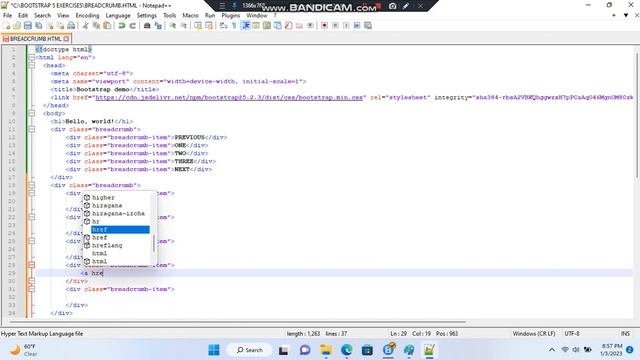Screen dimensions: 640x360
Task: Select BREADCRUMB.HTML document tab
Action: coord(36,39)
